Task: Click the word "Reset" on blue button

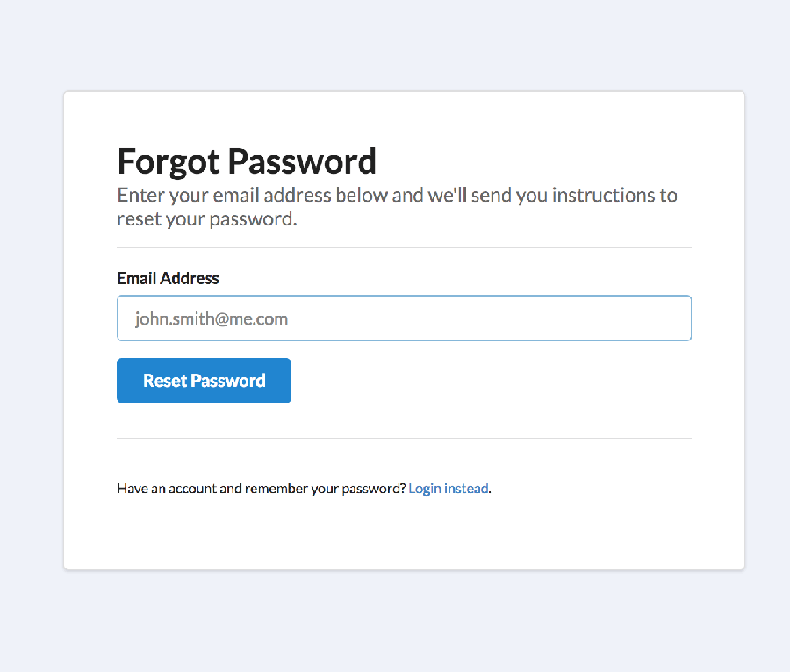Action: [x=165, y=381]
